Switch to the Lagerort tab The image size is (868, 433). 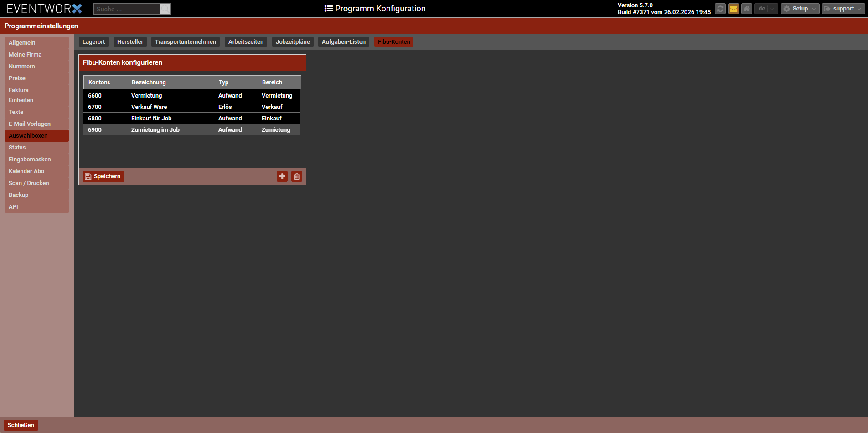(x=93, y=42)
